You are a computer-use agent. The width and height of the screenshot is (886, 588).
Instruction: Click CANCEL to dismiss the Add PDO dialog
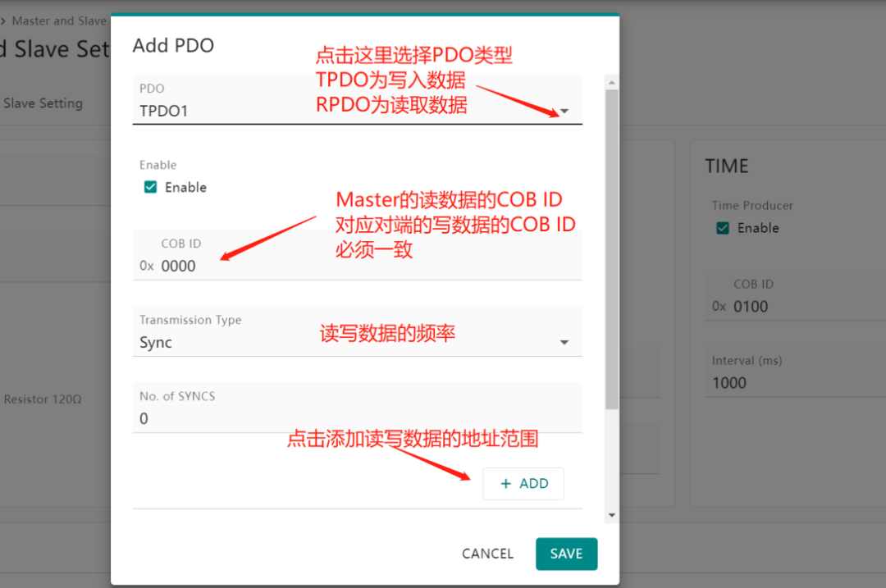[x=487, y=554]
